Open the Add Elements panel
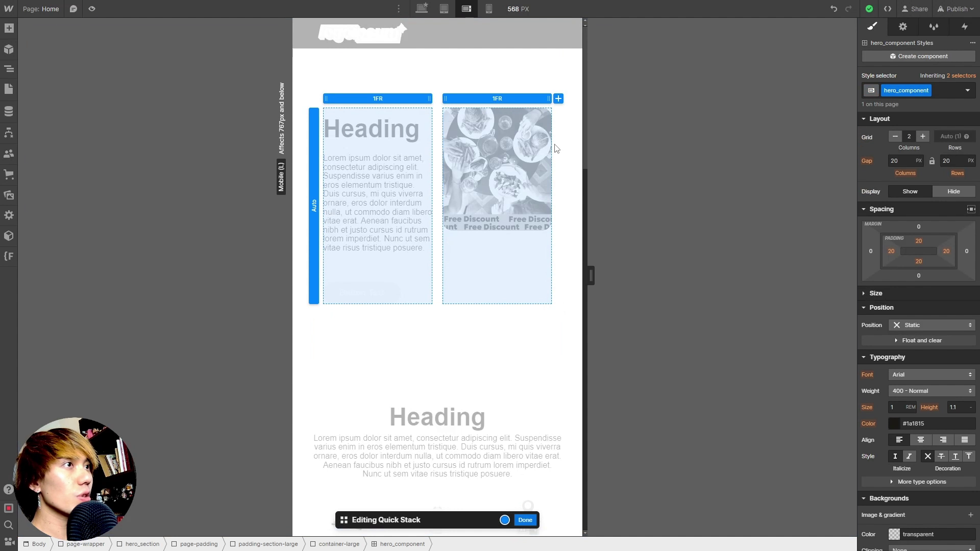Image resolution: width=980 pixels, height=551 pixels. tap(9, 28)
